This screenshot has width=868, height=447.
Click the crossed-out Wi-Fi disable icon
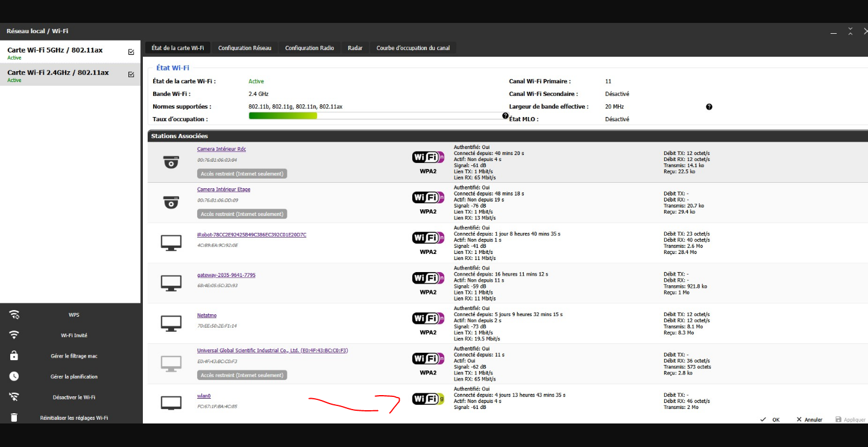pyautogui.click(x=14, y=397)
